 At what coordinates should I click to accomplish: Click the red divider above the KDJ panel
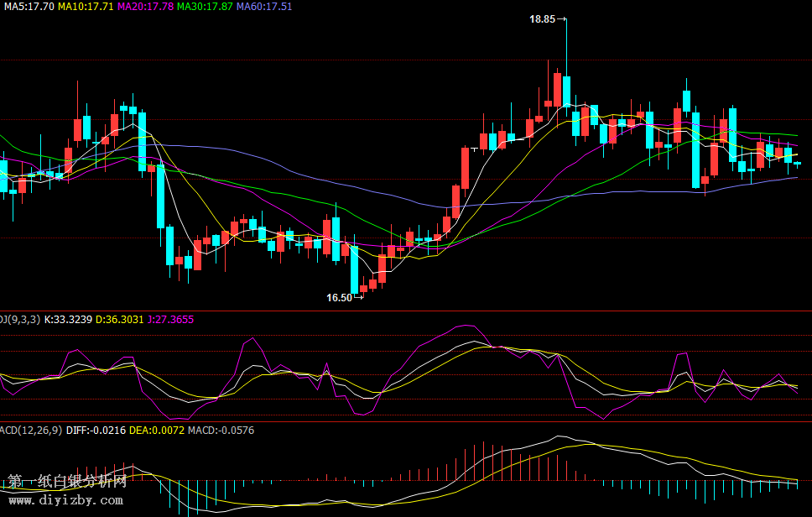click(x=406, y=311)
